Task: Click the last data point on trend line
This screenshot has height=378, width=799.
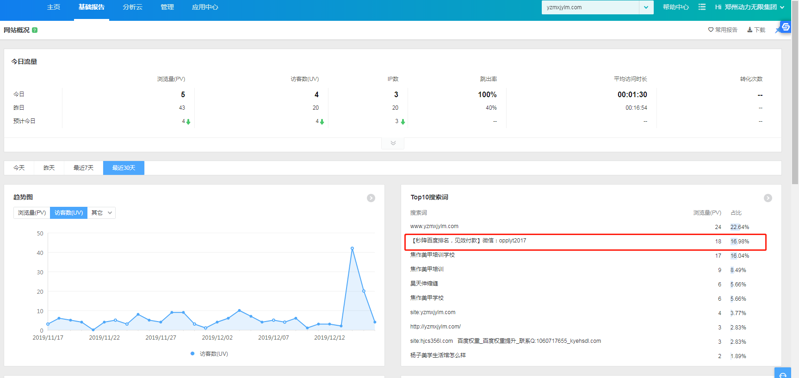Action: pyautogui.click(x=375, y=322)
